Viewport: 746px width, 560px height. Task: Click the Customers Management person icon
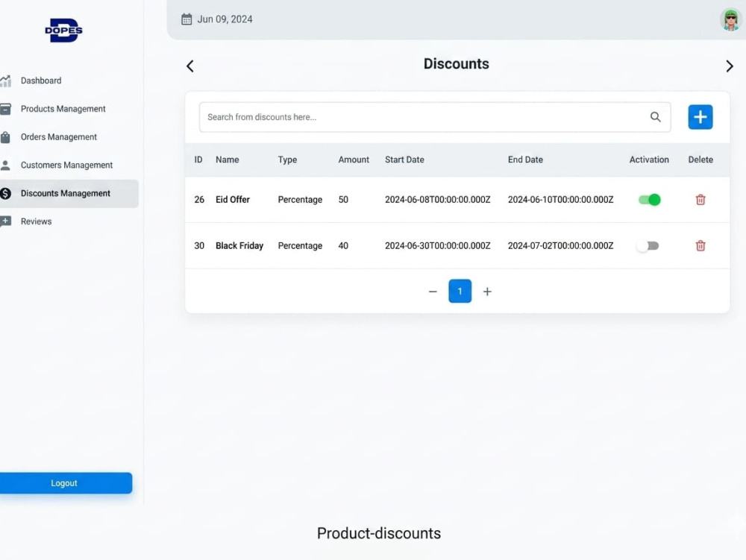tap(6, 165)
